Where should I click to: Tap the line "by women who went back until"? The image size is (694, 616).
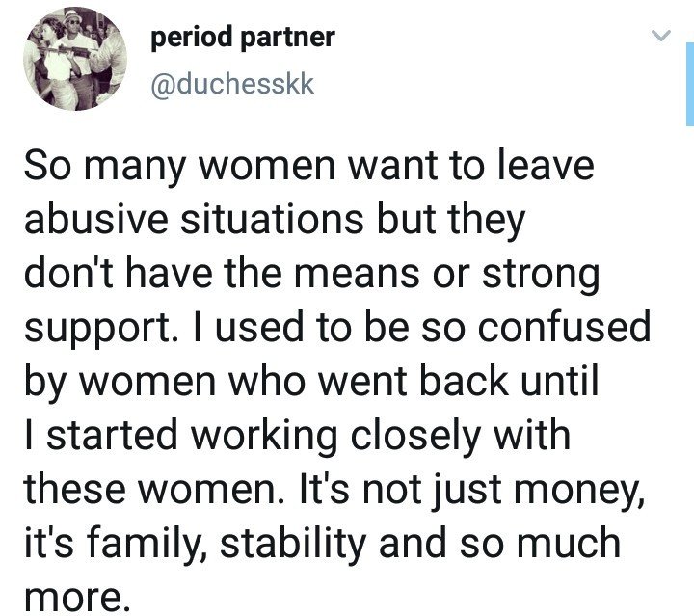click(311, 382)
